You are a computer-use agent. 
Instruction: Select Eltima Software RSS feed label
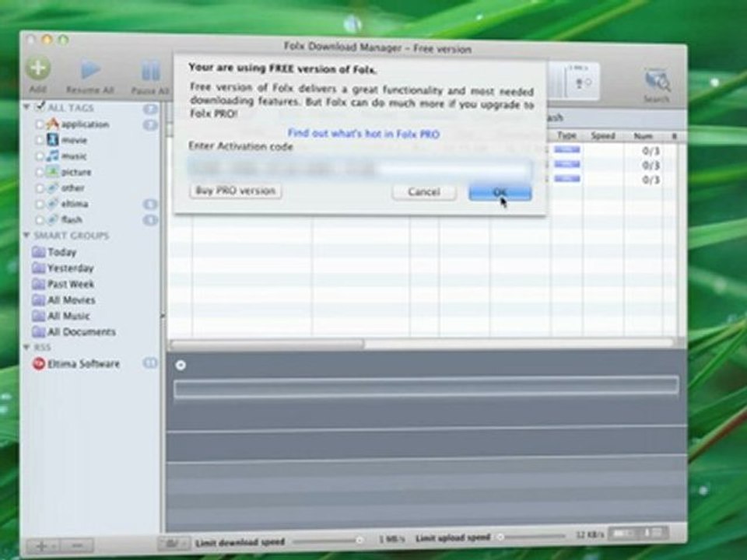tap(83, 364)
